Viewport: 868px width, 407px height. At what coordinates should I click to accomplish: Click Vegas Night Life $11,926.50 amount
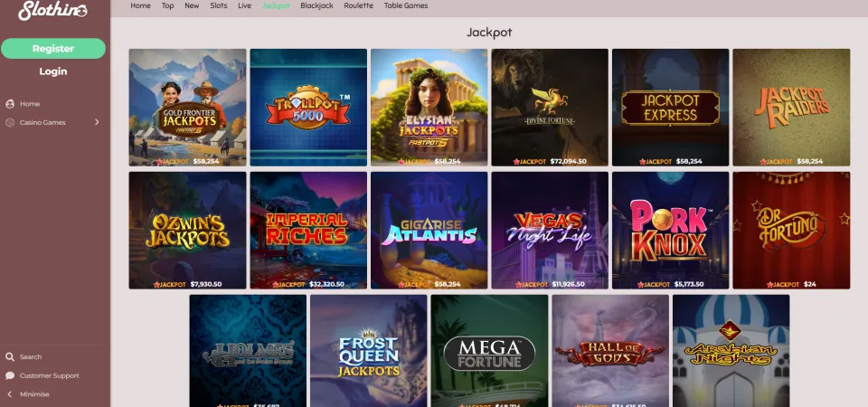569,285
